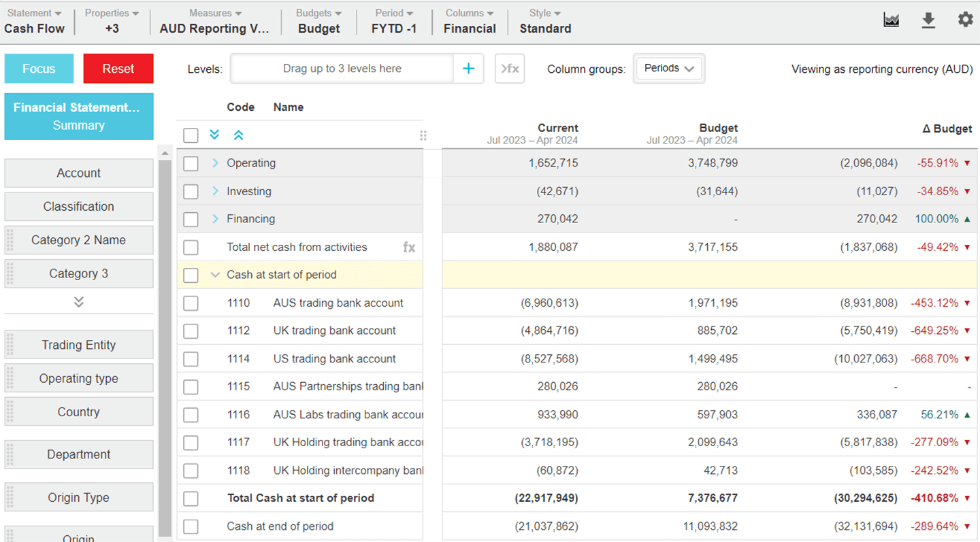Collapse the Cash at start of period section
Image resolution: width=980 pixels, height=542 pixels.
pos(215,275)
